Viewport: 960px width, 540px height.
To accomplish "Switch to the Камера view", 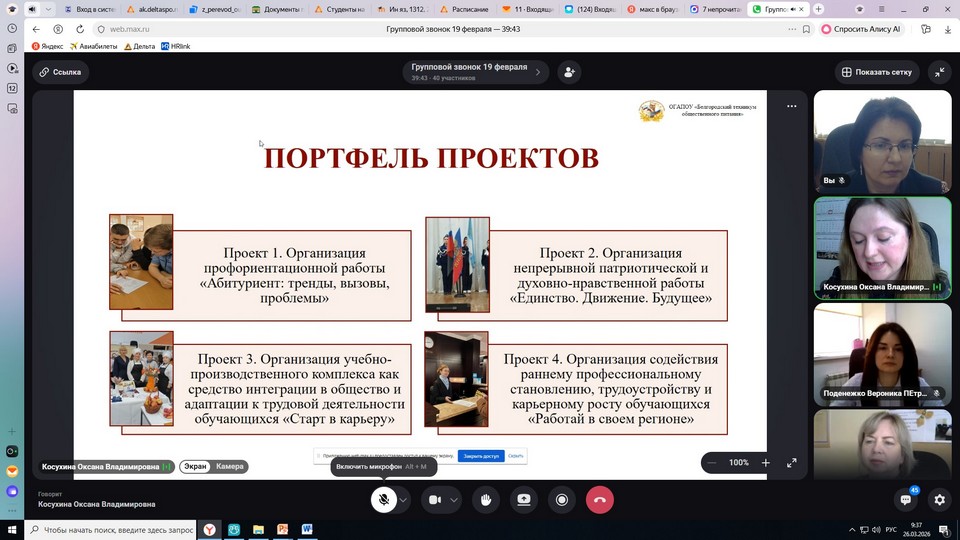I will [x=230, y=467].
